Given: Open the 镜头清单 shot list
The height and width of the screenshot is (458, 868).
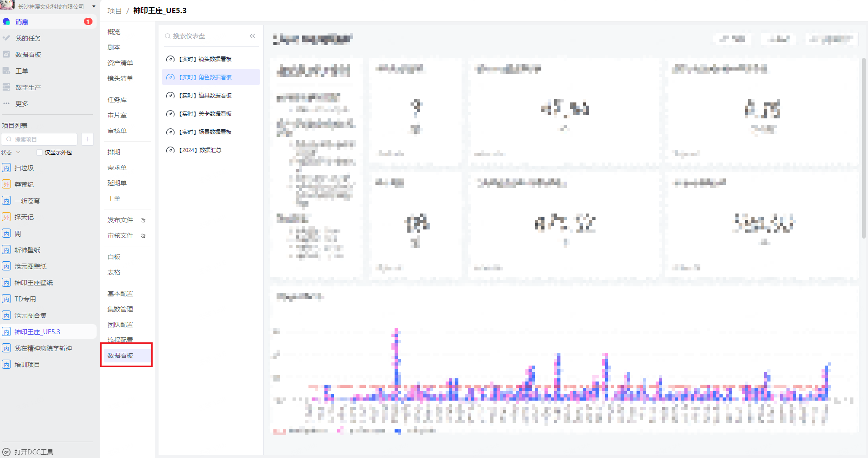Looking at the screenshot, I should pos(120,78).
